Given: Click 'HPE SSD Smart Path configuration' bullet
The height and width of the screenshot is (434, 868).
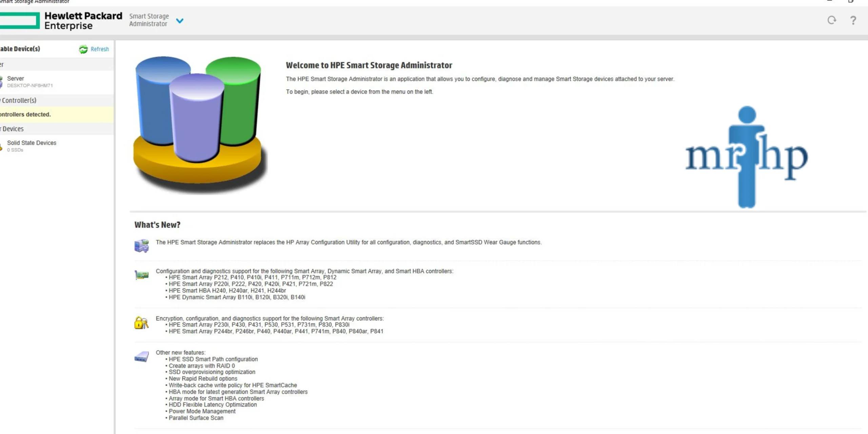Looking at the screenshot, I should (x=213, y=359).
